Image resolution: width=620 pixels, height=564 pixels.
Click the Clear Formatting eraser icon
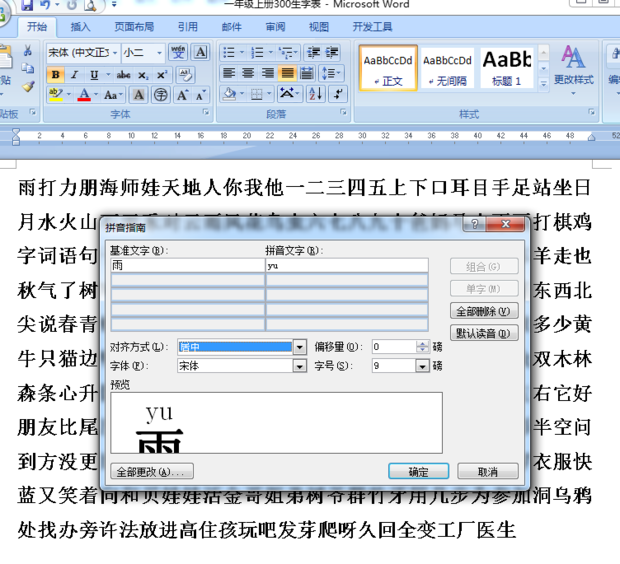tap(185, 74)
